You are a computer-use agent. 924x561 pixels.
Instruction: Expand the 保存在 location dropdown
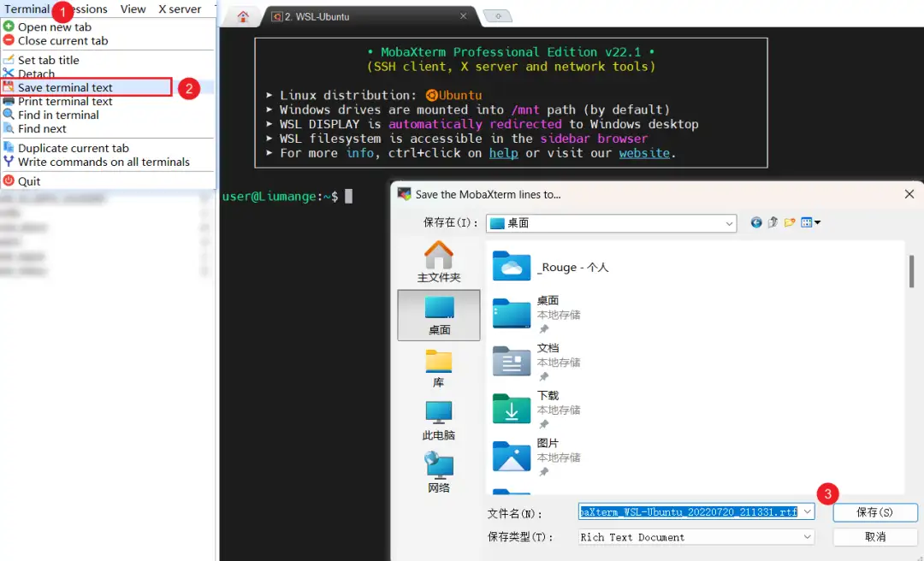click(x=729, y=223)
